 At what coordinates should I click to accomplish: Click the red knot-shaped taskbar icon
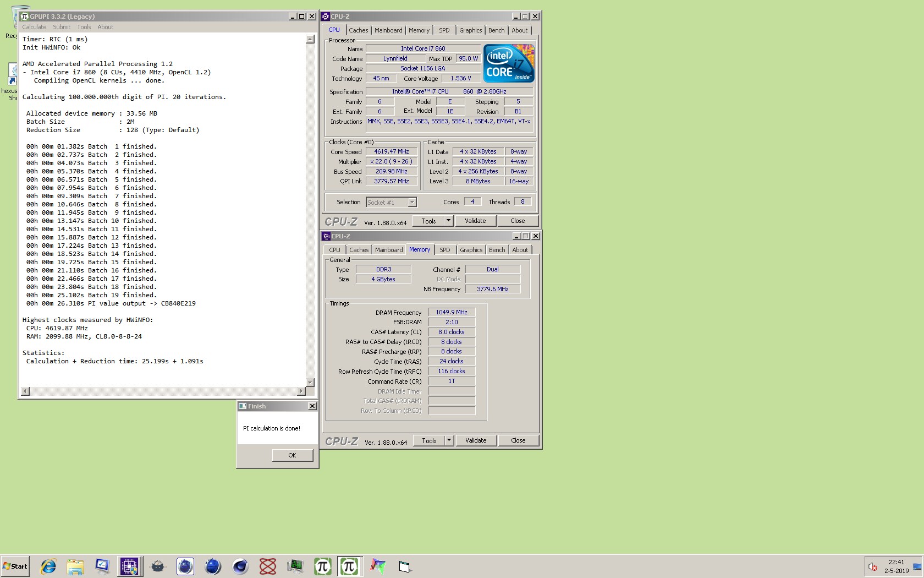coord(268,566)
